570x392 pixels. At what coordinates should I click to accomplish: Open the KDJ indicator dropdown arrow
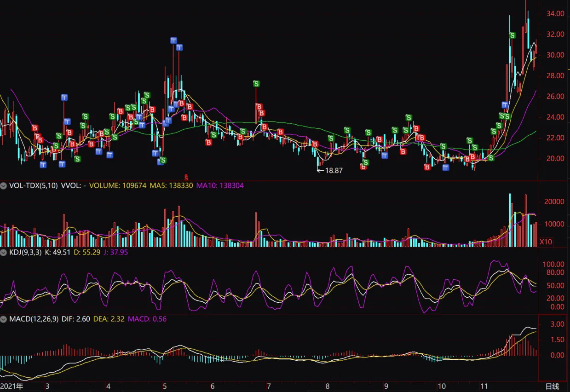click(x=4, y=252)
